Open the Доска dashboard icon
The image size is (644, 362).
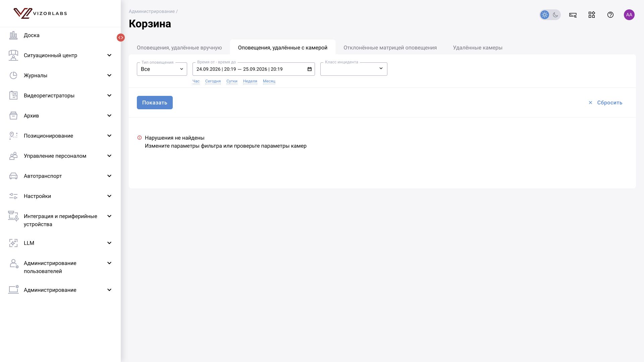[13, 35]
